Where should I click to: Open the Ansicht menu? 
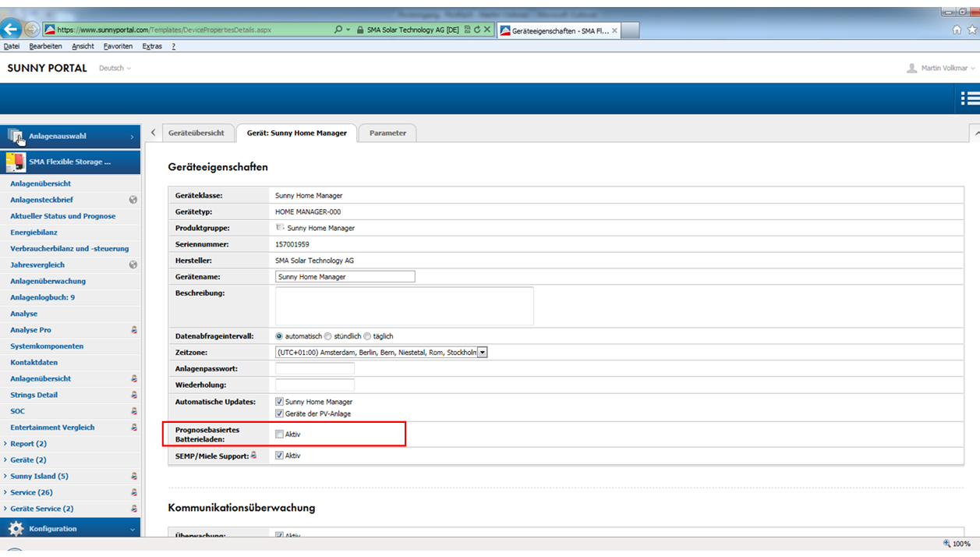(83, 47)
